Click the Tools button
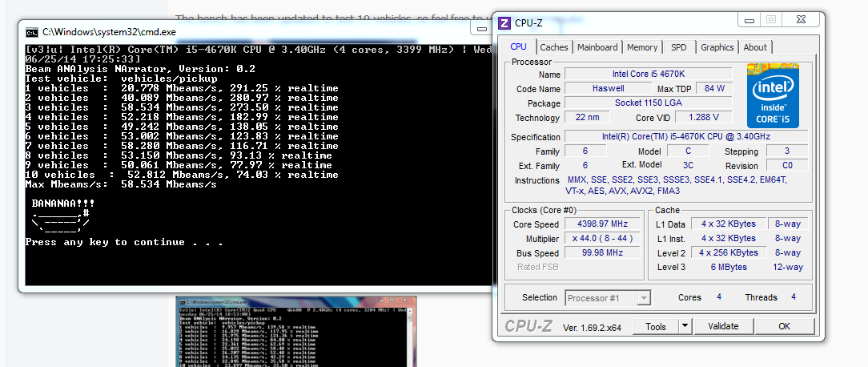The image size is (868, 367). pos(656,326)
